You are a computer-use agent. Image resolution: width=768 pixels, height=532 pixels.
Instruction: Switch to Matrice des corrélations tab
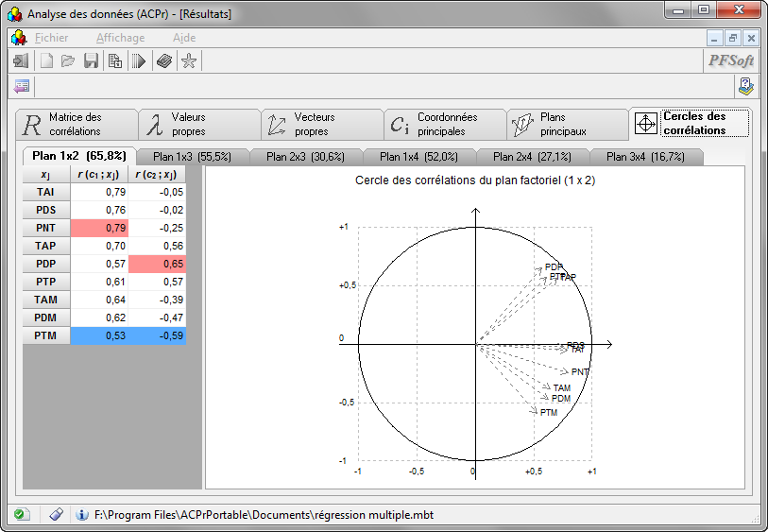click(77, 124)
